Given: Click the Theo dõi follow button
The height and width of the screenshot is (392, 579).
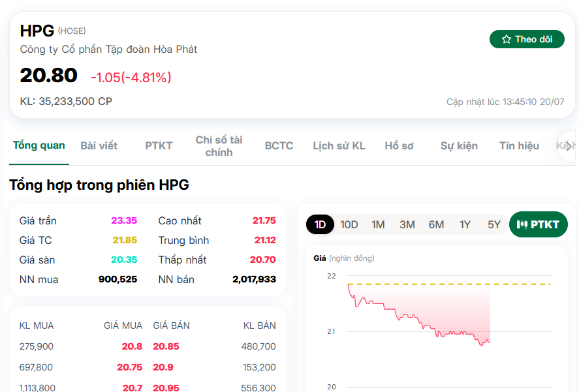Looking at the screenshot, I should pyautogui.click(x=527, y=39).
